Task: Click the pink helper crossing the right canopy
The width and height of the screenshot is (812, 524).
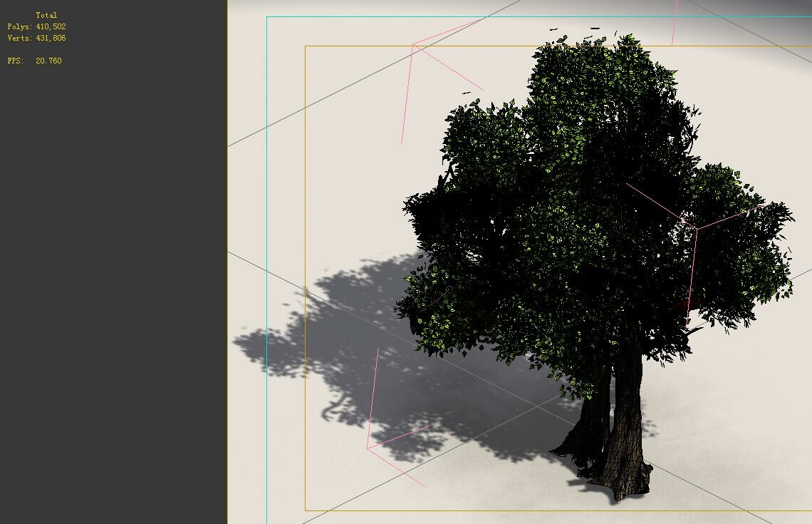Action: point(694,228)
